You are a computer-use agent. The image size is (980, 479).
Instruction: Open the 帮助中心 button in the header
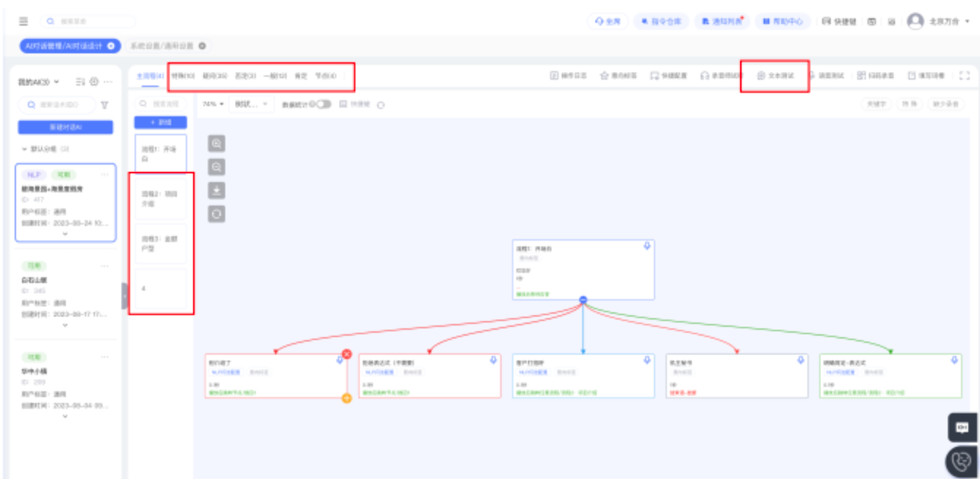[x=783, y=22]
